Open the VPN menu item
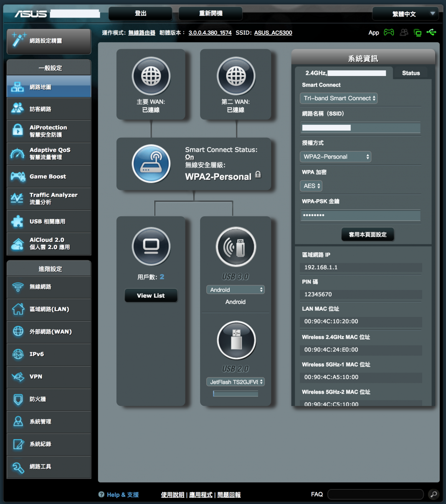Screen dimensions: 446x504 [49, 377]
